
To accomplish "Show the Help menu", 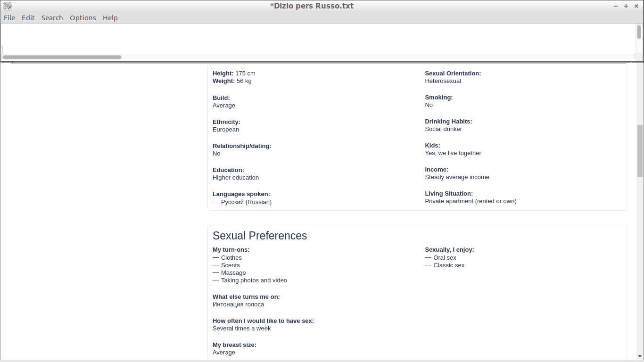I will [110, 18].
